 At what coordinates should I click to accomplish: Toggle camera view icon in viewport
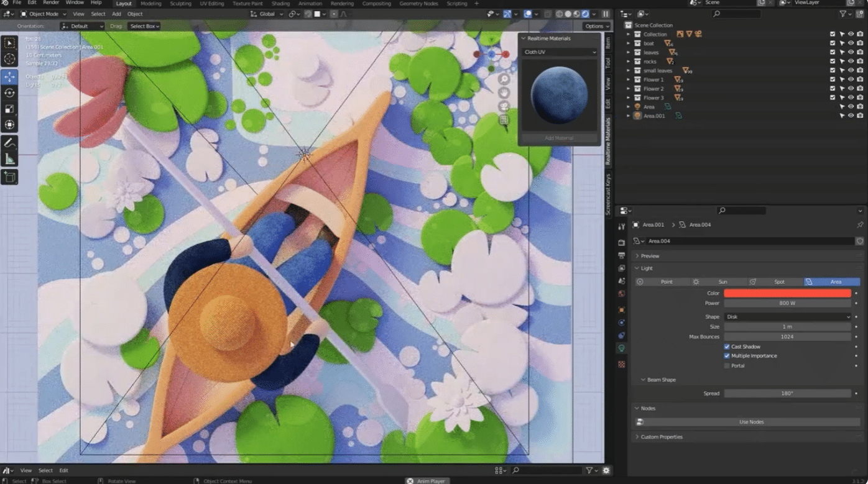point(504,106)
